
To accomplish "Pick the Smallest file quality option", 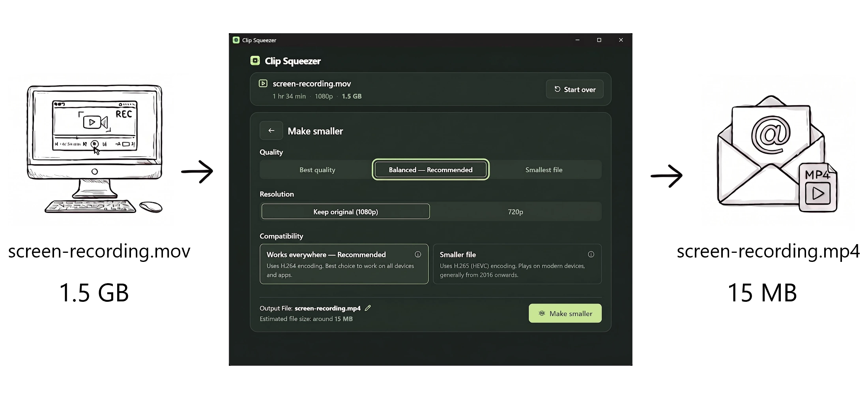I will pyautogui.click(x=544, y=170).
